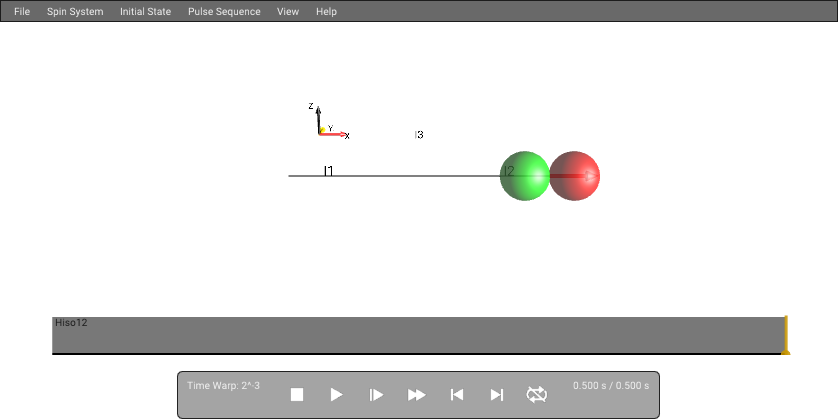Jump to sequence start
Image resolution: width=838 pixels, height=419 pixels.
456,394
